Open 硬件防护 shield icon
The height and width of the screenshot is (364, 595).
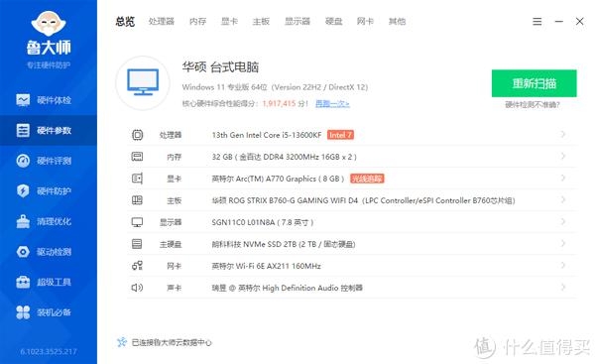pyautogui.click(x=23, y=190)
